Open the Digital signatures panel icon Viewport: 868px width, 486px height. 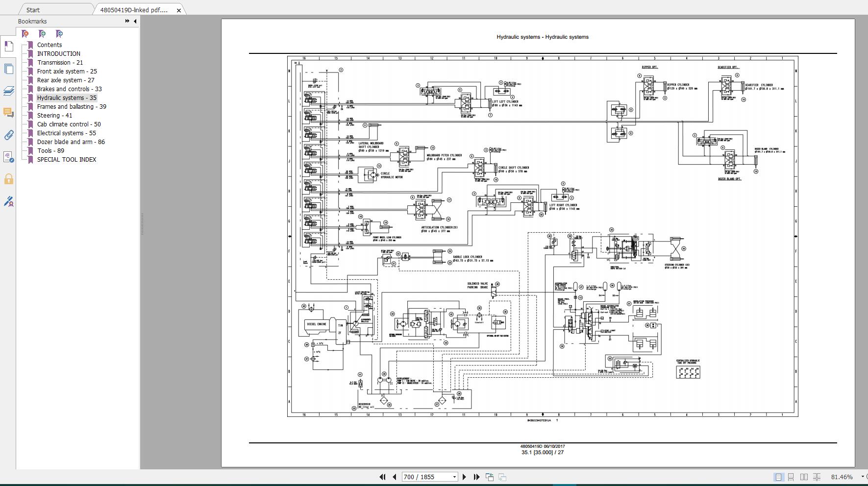[x=8, y=157]
